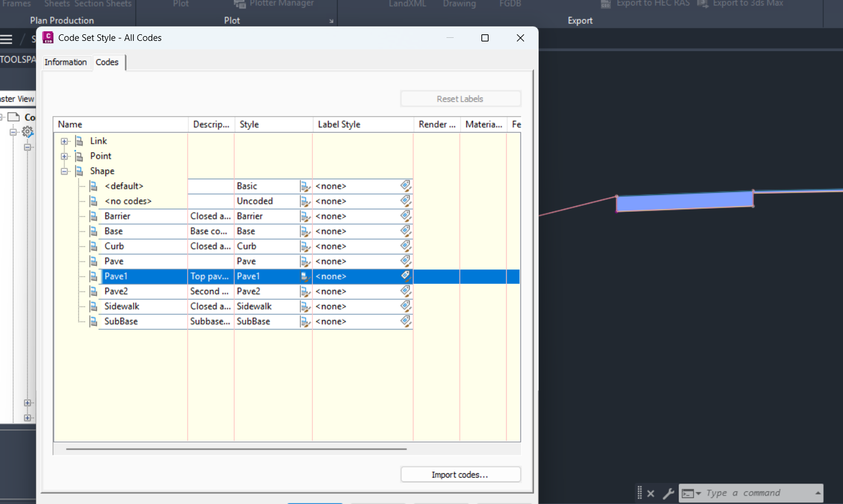Screen dimensions: 843x504
Task: Click label style tag icon for Pave2
Action: pyautogui.click(x=406, y=290)
